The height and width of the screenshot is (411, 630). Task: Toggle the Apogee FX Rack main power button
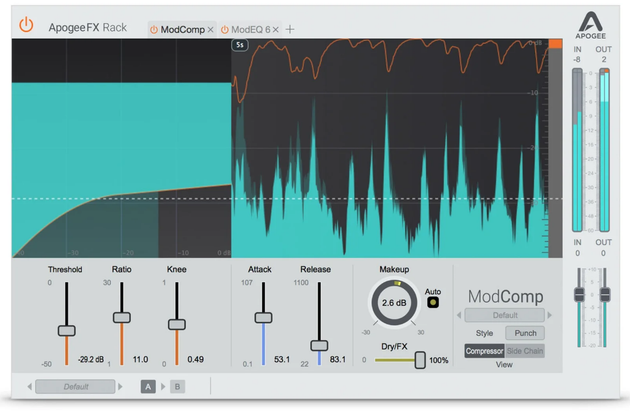[x=26, y=25]
